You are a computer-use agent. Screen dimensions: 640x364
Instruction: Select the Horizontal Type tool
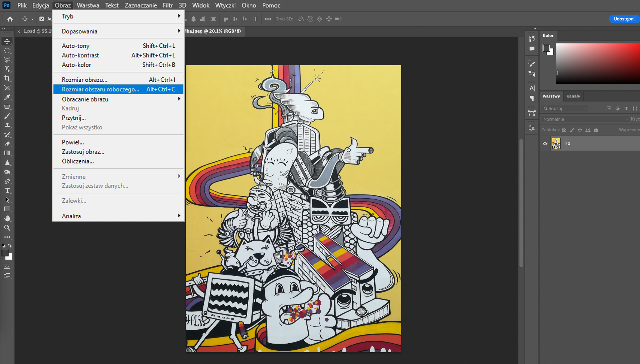tap(7, 190)
